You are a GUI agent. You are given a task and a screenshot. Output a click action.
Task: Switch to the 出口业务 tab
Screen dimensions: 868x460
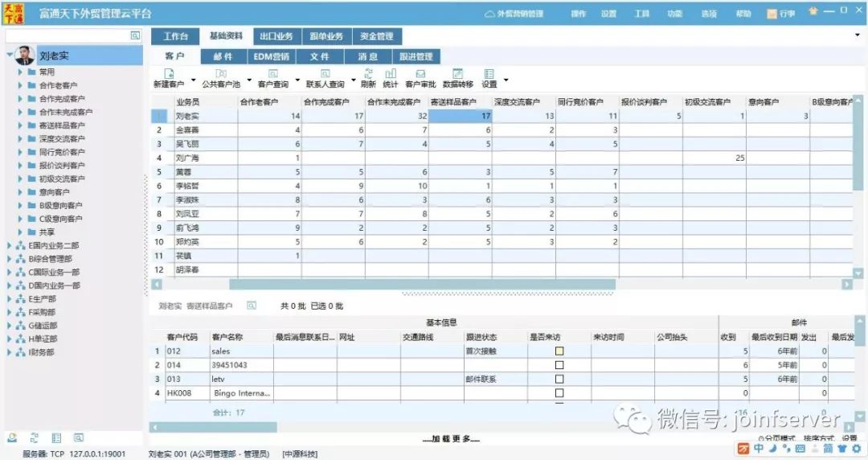click(x=276, y=36)
